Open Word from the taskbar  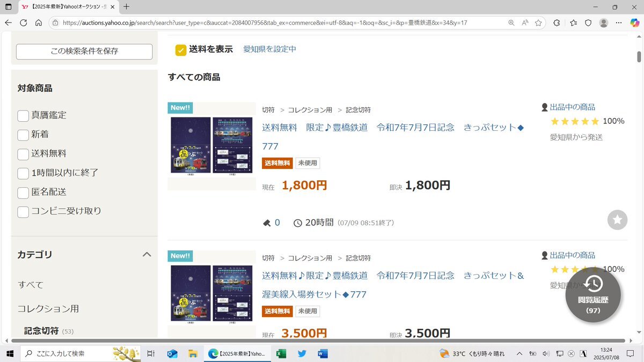point(323,353)
